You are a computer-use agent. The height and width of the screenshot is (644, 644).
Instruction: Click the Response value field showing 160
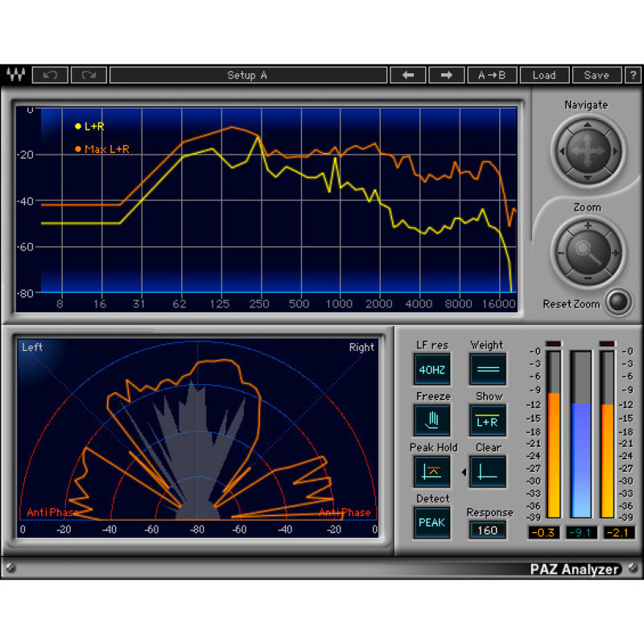click(488, 530)
